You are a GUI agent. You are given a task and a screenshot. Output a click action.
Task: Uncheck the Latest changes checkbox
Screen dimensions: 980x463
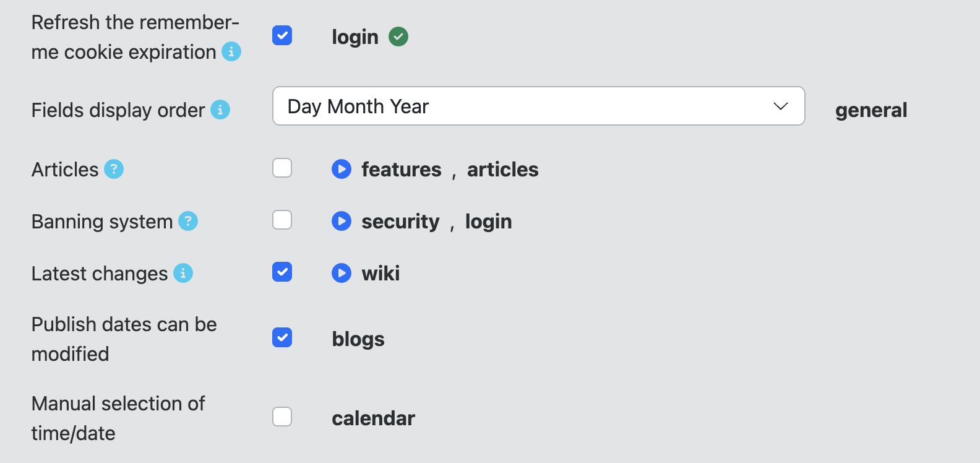282,272
